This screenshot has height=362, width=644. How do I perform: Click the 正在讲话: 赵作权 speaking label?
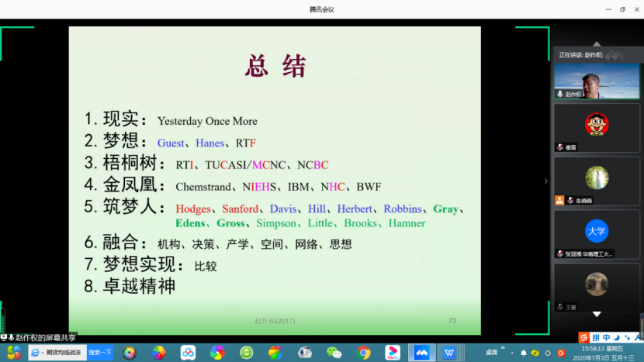pyautogui.click(x=580, y=54)
